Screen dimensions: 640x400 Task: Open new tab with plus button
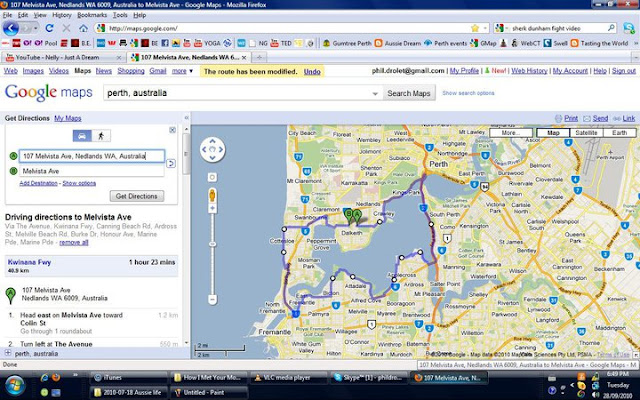[259, 58]
